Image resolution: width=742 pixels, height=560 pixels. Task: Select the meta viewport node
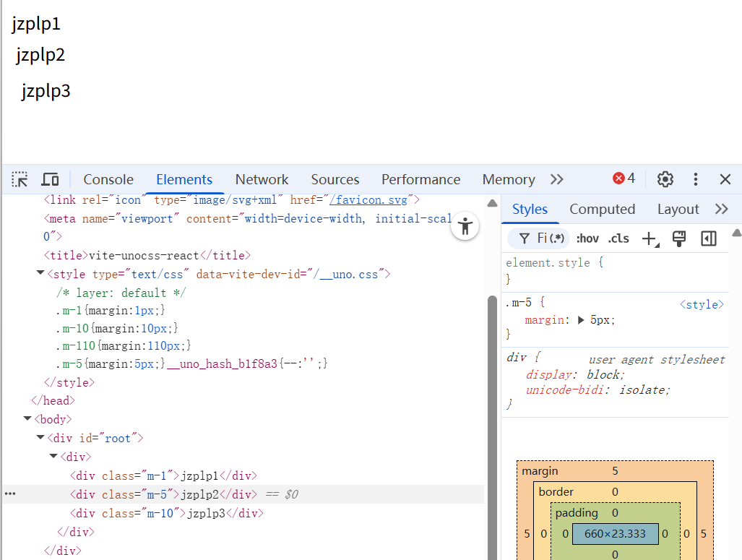pos(248,227)
